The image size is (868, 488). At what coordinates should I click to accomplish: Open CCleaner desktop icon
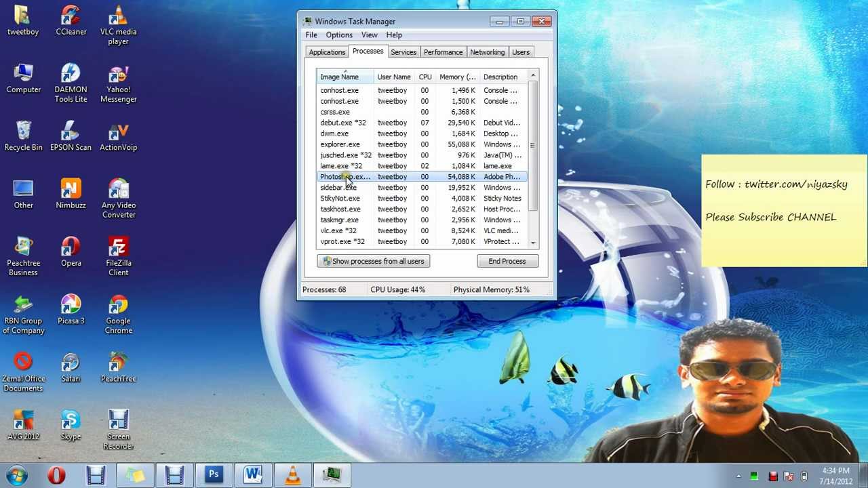coord(71,20)
